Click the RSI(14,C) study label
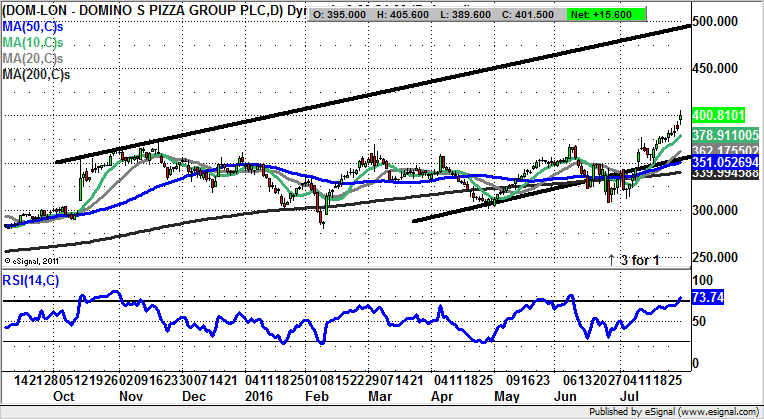This screenshot has height=419, width=764. click(x=31, y=280)
